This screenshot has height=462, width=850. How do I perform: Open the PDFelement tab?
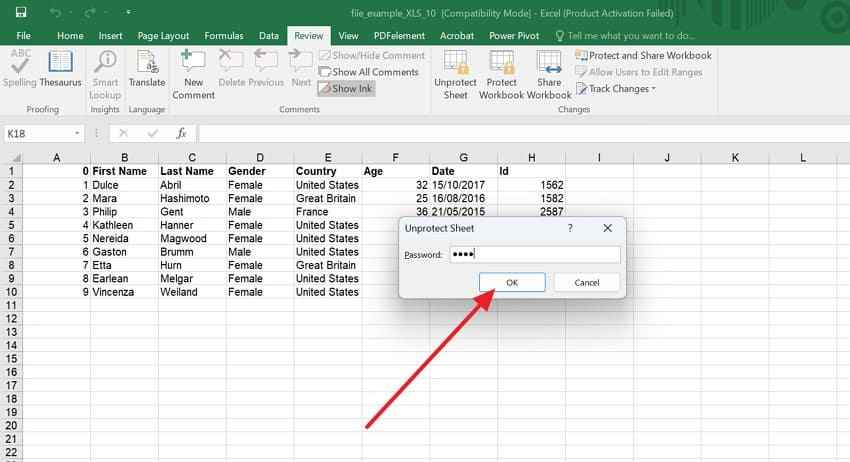399,36
